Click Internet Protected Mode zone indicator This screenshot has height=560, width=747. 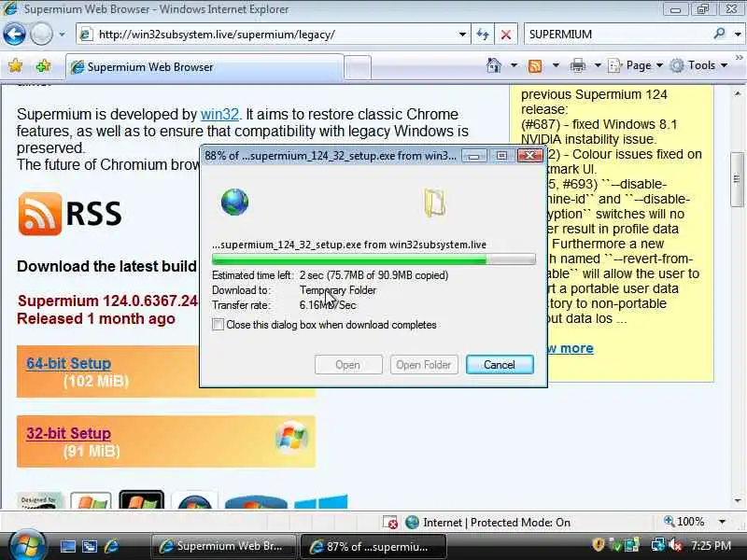pos(487,523)
